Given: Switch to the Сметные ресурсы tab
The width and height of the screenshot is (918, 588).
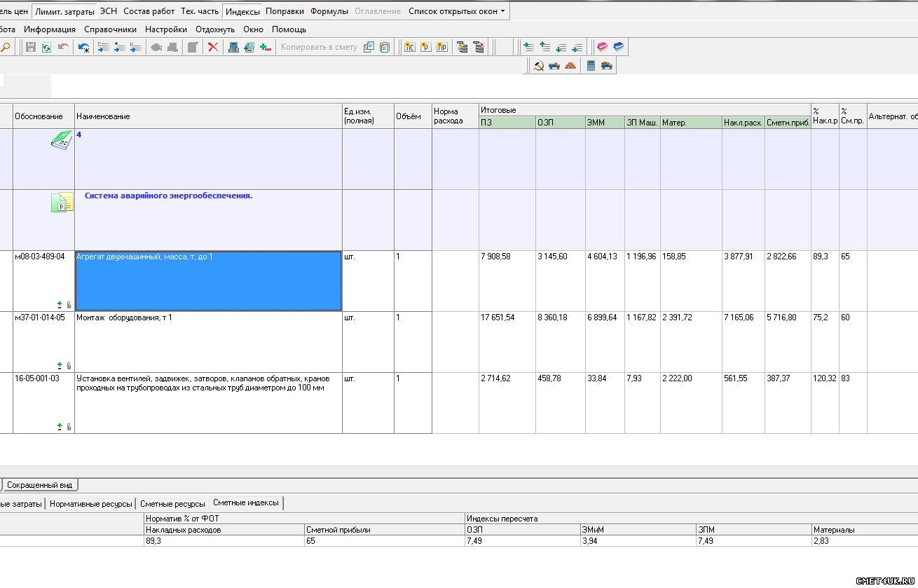Looking at the screenshot, I should click(x=172, y=503).
